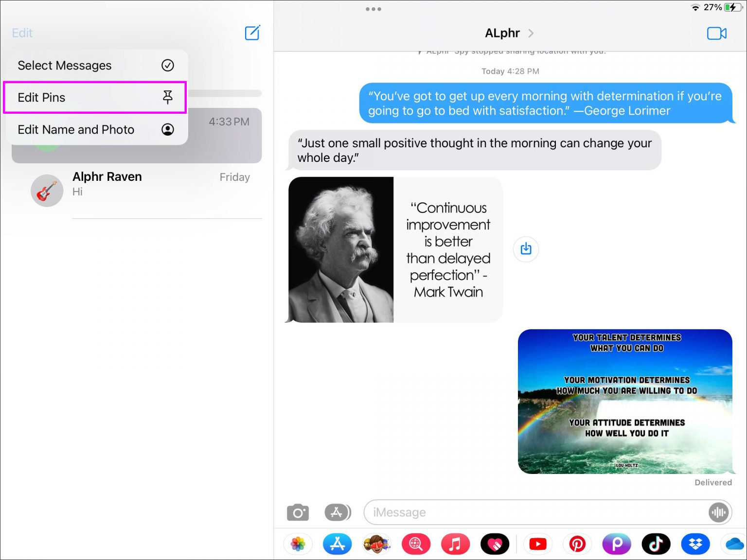Screen dimensions: 747x560
Task: Download the Mark Twain quote image
Action: click(x=526, y=249)
